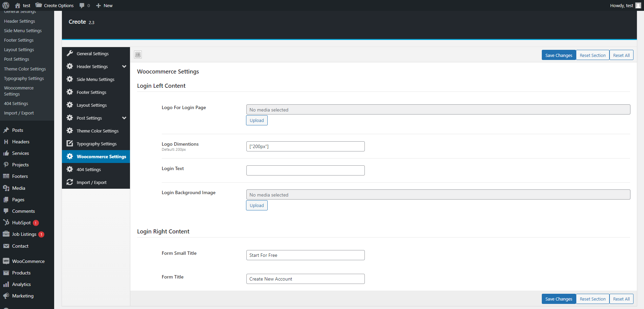Click the Typography Settings edit icon
644x309 pixels.
[70, 144]
